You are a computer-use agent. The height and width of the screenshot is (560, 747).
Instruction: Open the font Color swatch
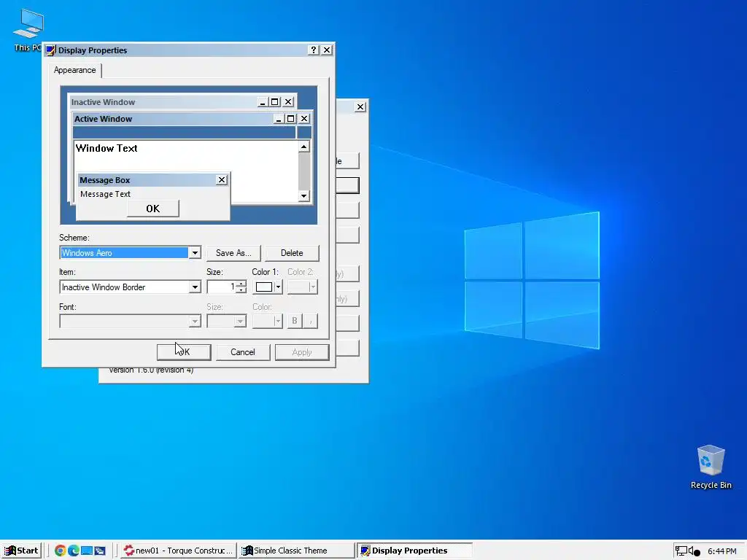click(268, 322)
